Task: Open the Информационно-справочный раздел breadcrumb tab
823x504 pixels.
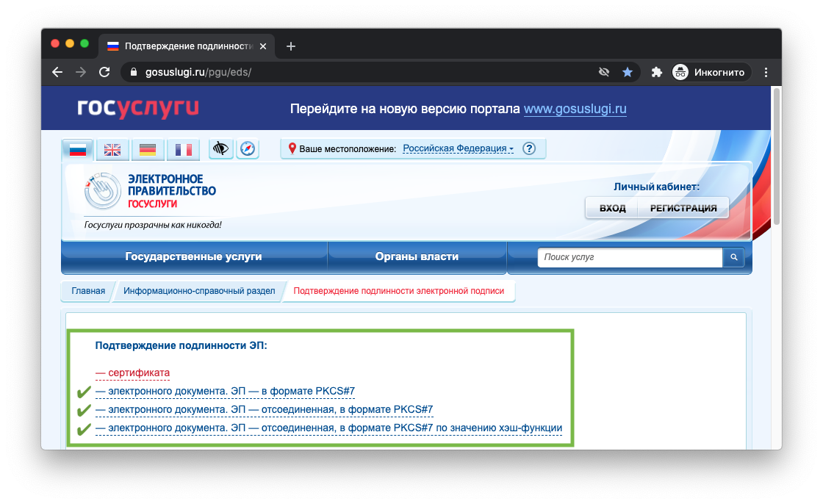Action: [x=200, y=291]
